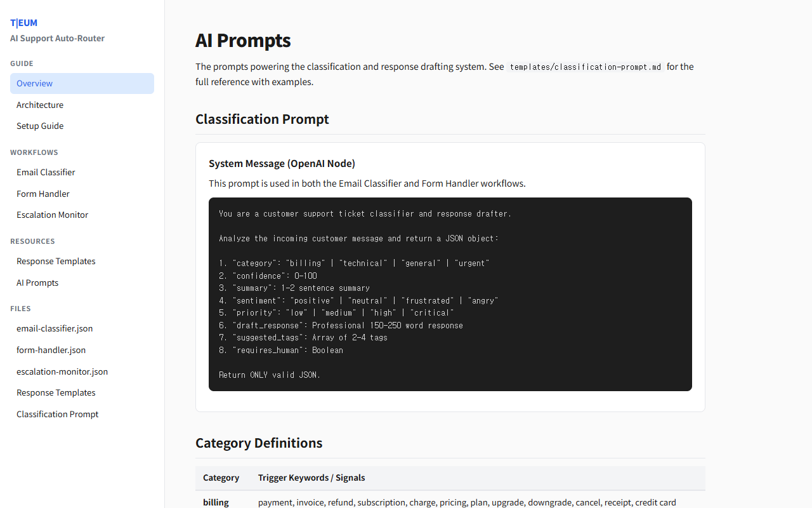Open the Form Handler workflow page
This screenshot has width=812, height=508.
pos(43,194)
